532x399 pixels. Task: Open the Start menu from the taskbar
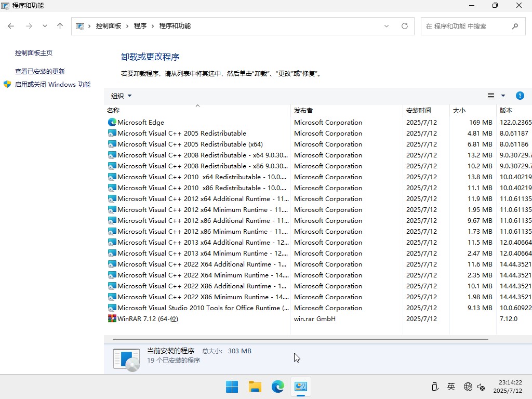click(x=232, y=387)
